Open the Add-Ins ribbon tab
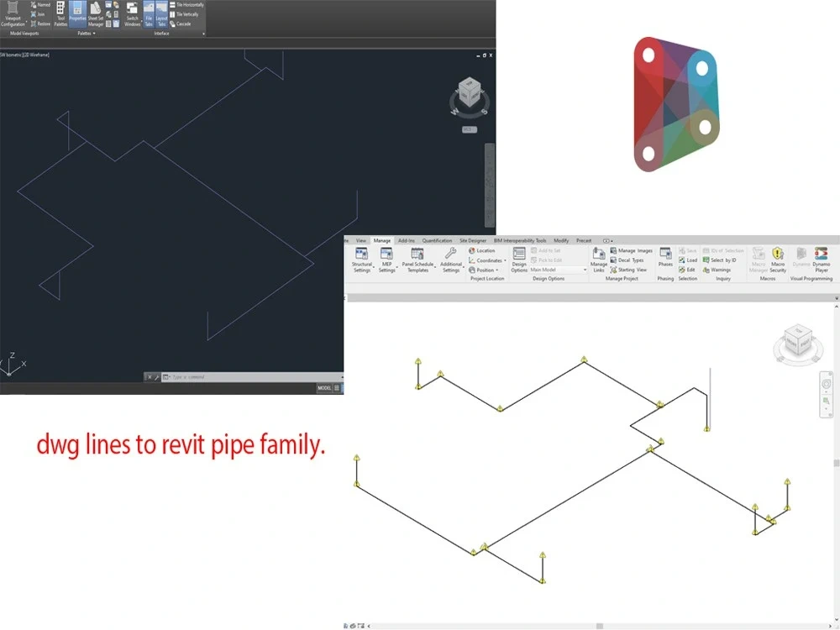Screen dimensions: 840x630 (404, 239)
